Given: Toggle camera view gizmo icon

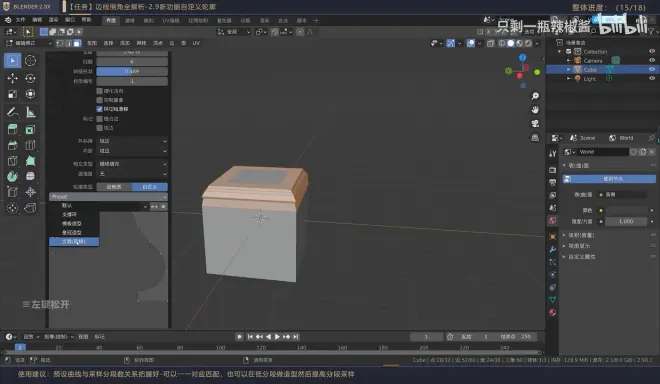Looking at the screenshot, I should click(535, 123).
